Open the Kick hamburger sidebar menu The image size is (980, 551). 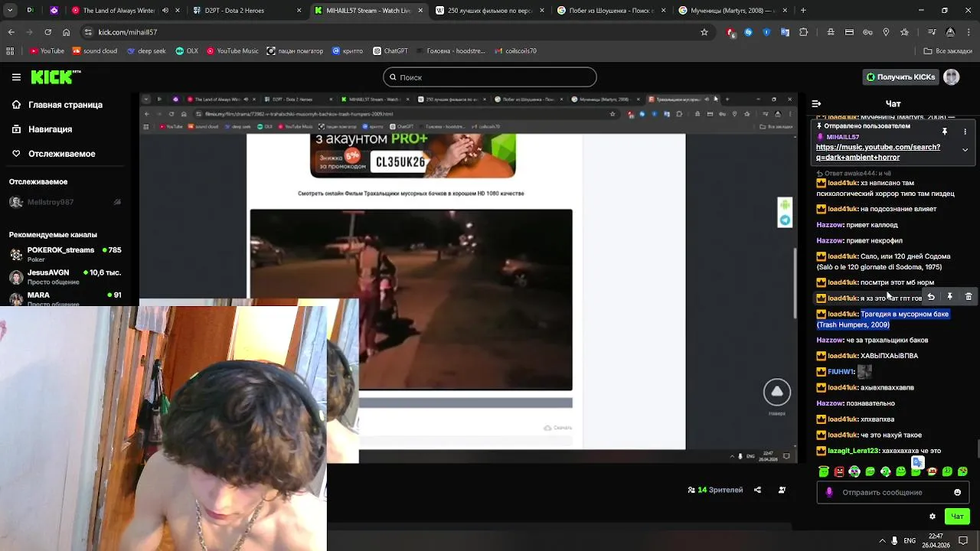tap(16, 77)
